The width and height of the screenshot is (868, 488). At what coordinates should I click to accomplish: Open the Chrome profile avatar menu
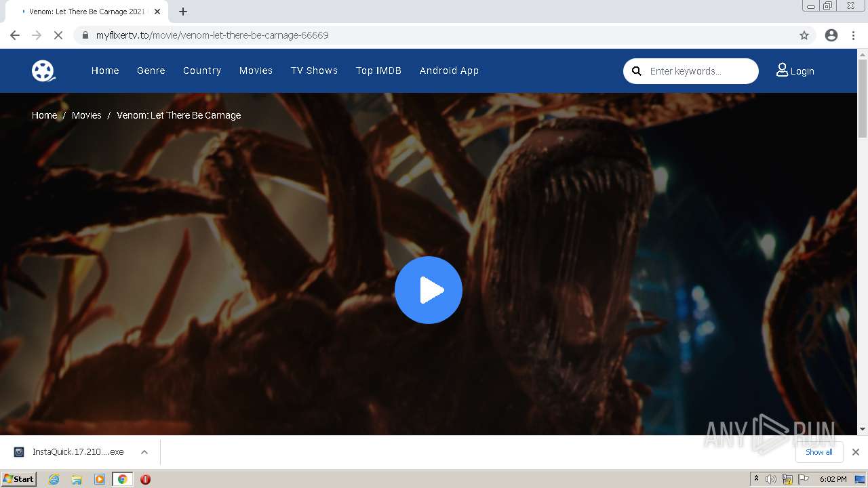(831, 35)
